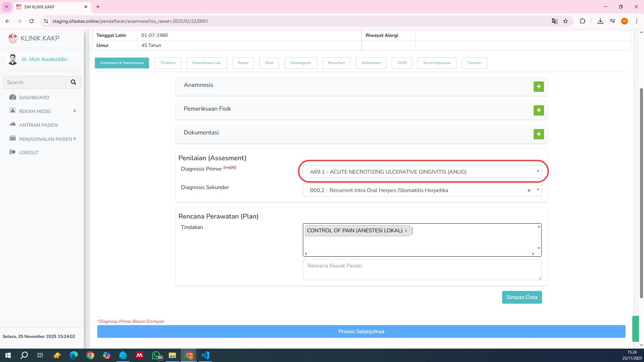
Task: Expand the Penjadwalan Pasien sidebar menu
Action: coord(45,139)
